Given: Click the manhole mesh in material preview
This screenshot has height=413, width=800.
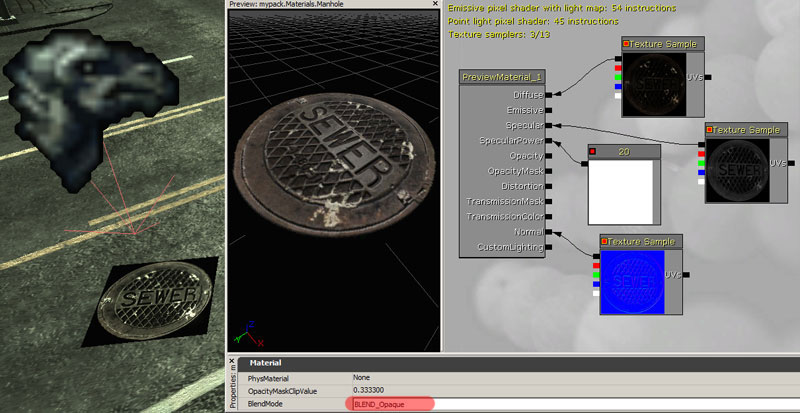Looking at the screenshot, I should tap(334, 164).
